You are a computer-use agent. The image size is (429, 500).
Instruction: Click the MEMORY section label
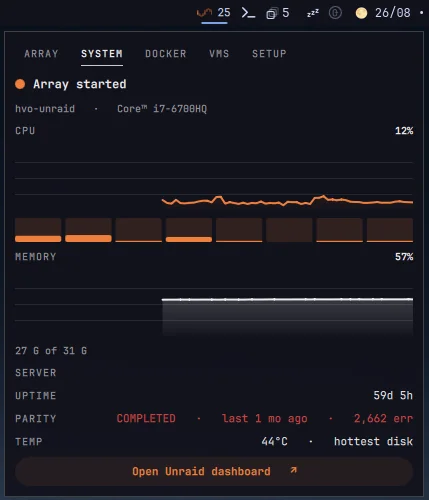(36, 257)
